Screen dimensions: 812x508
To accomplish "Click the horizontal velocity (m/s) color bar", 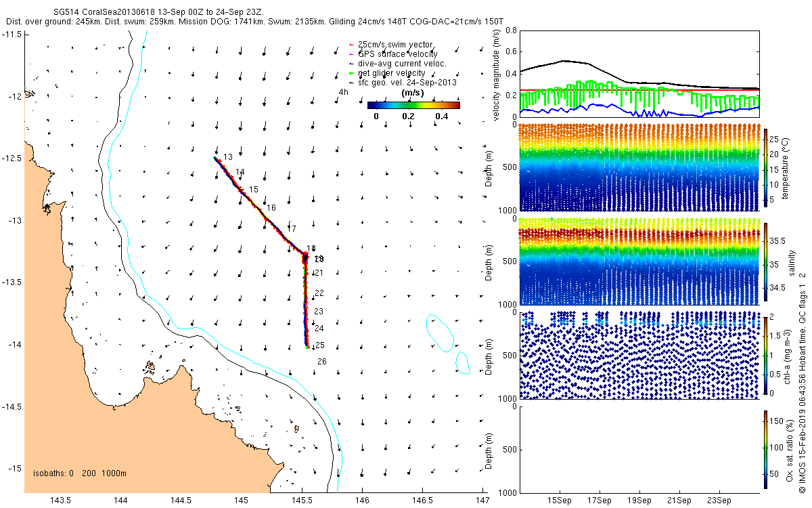I will (413, 105).
